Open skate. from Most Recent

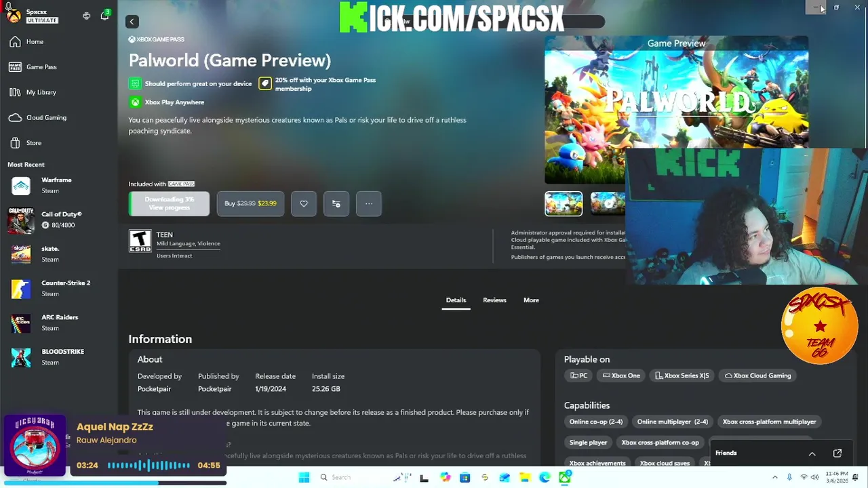coord(59,254)
